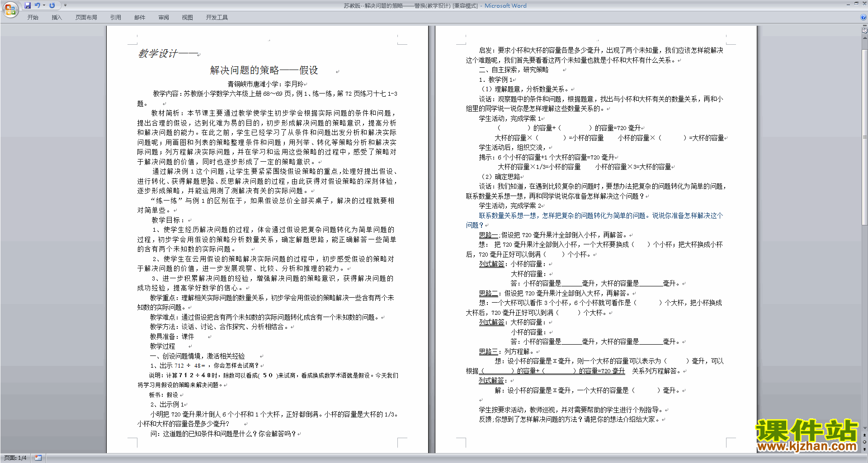Viewport: 868px width, 463px height.
Task: Click the scrollbar down arrow
Action: point(865,428)
